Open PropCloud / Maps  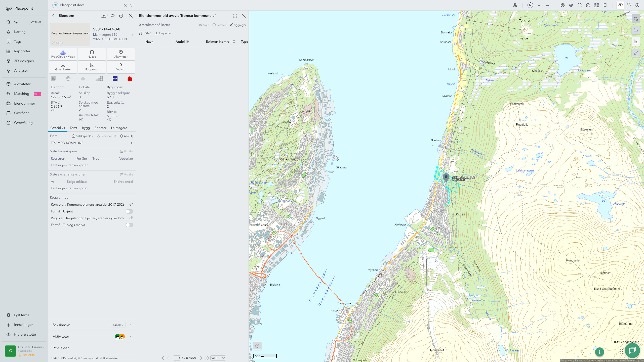click(x=63, y=54)
